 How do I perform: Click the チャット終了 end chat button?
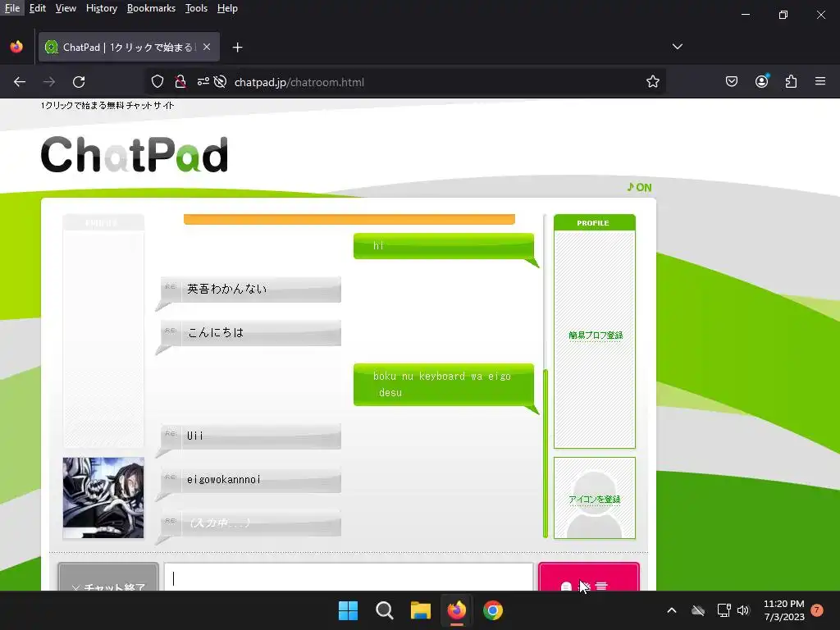tap(108, 577)
